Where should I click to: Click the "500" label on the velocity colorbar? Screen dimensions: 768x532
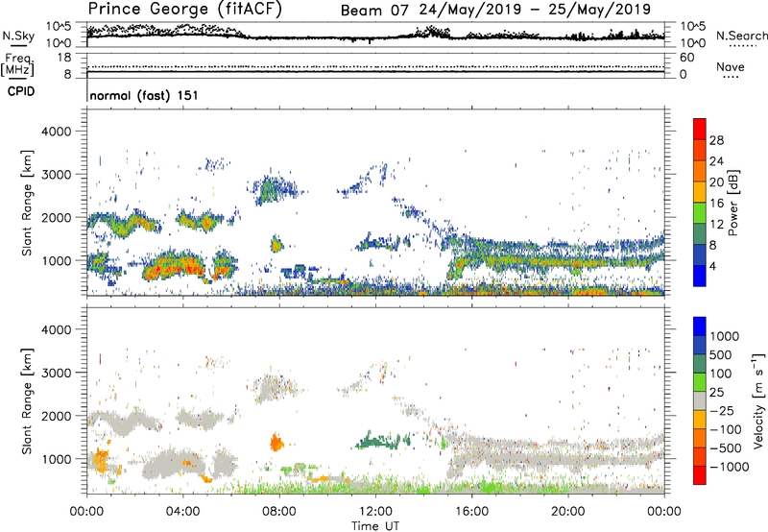pyautogui.click(x=721, y=354)
